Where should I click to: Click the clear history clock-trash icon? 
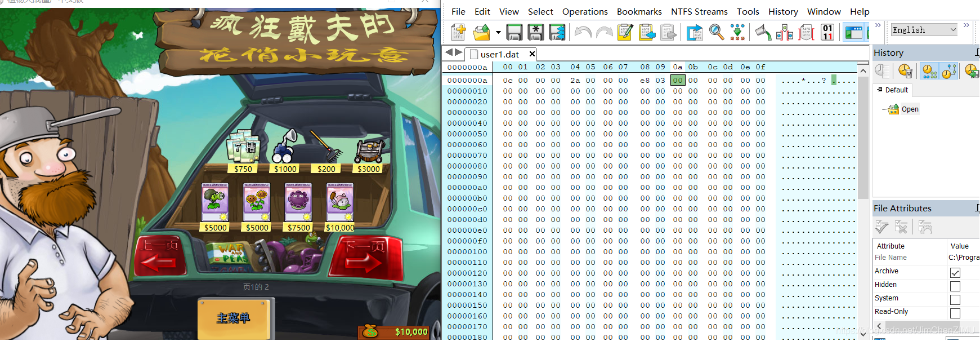coord(905,70)
